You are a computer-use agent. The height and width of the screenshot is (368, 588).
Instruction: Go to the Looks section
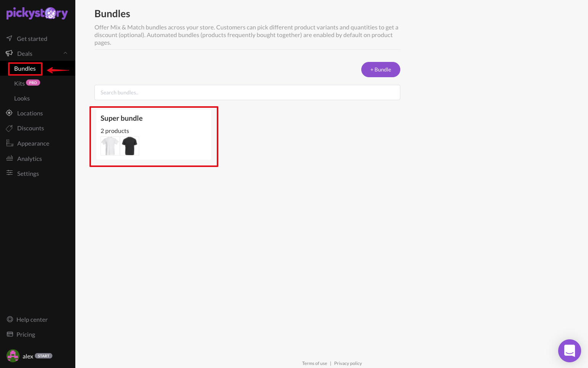(x=22, y=98)
